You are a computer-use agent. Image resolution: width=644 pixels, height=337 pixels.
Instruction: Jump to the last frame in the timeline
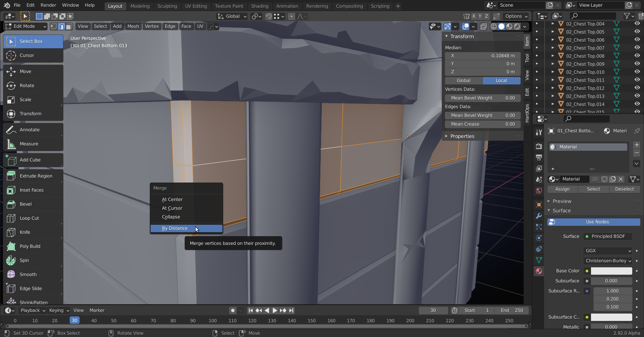291,311
